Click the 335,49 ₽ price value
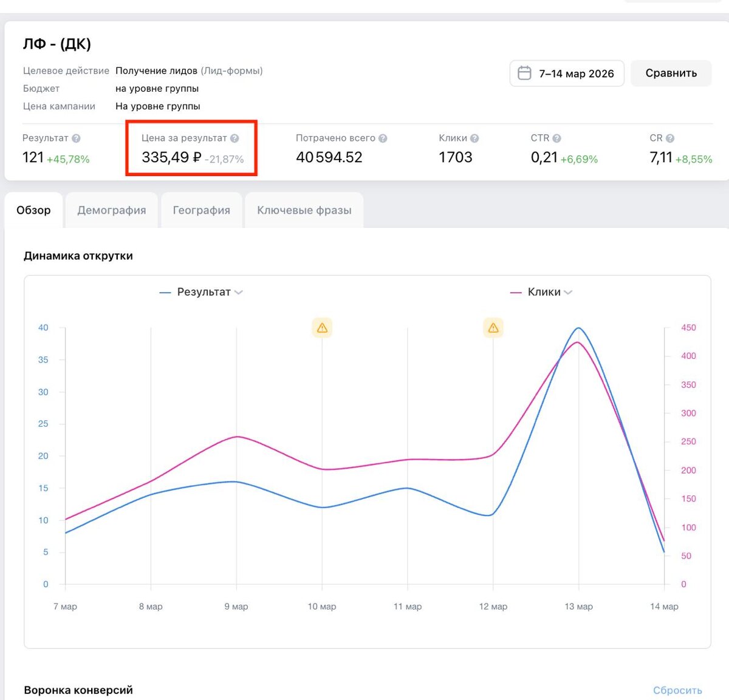 point(171,157)
